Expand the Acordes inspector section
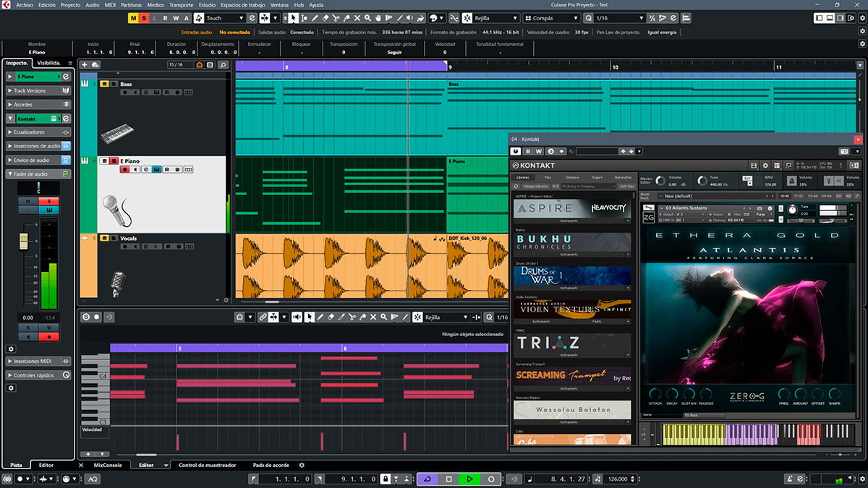Image resolution: width=868 pixels, height=488 pixels. (38, 105)
